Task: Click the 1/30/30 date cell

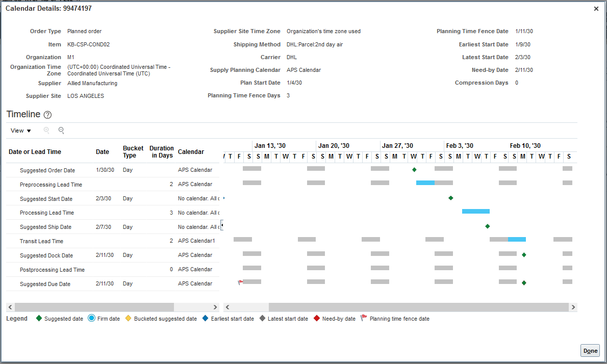Action: point(105,170)
